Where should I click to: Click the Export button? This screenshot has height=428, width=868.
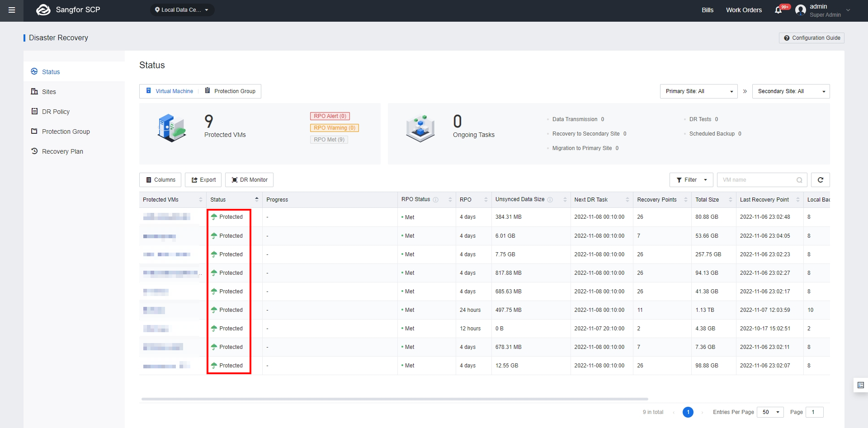(x=203, y=180)
